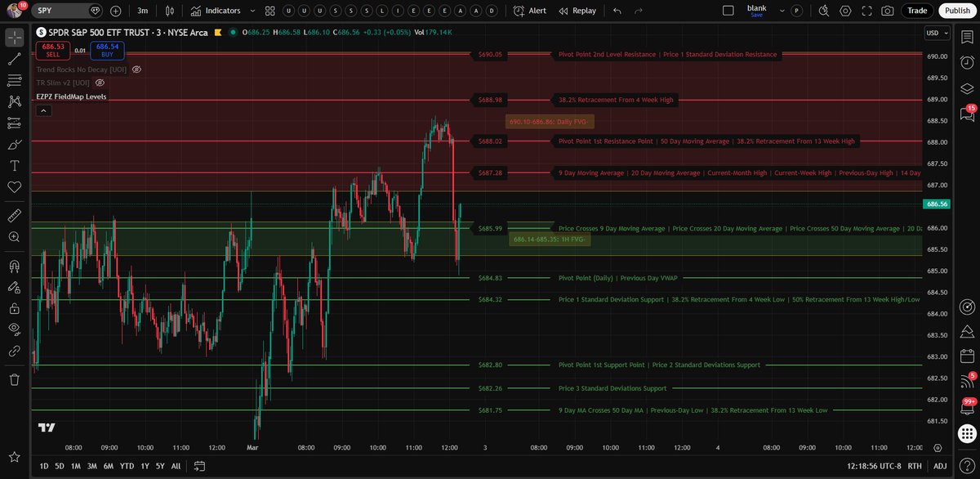Select the 5D date range
Screen dimensions: 980x479
(x=60, y=466)
